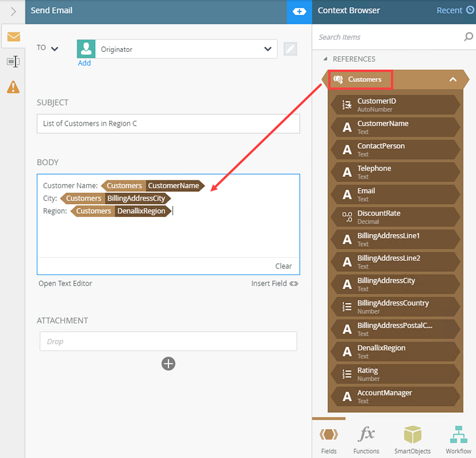Add an attachment with plus icon
Image resolution: width=476 pixels, height=458 pixels.
[168, 363]
